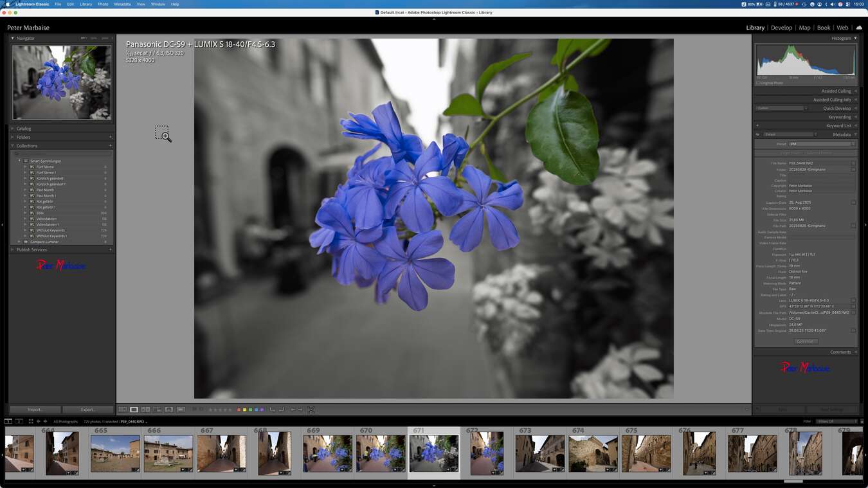Show second window display button two
This screenshot has width=868, height=488.
pyautogui.click(x=19, y=421)
